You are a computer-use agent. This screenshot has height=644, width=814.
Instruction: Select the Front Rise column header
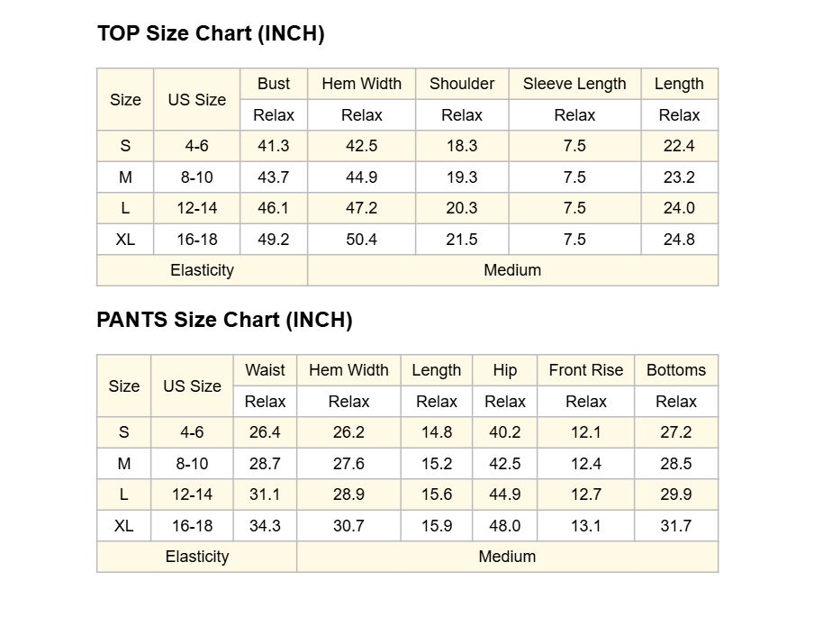(585, 370)
